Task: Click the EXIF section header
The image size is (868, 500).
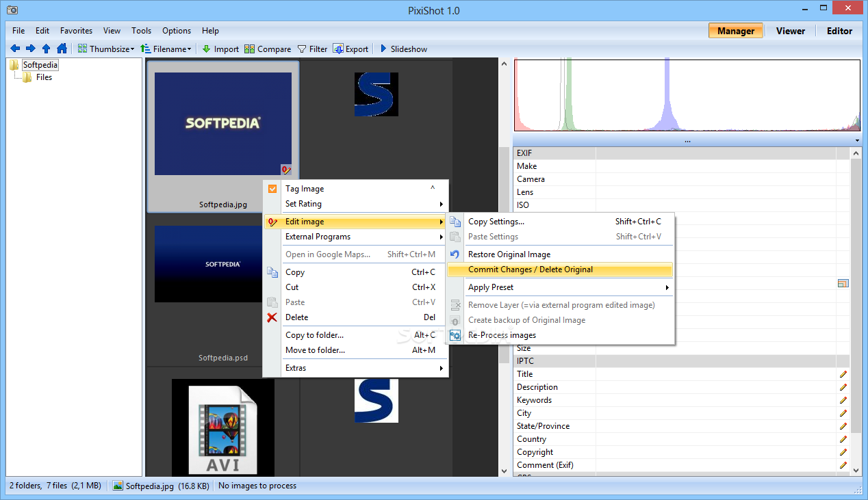Action: [x=682, y=153]
